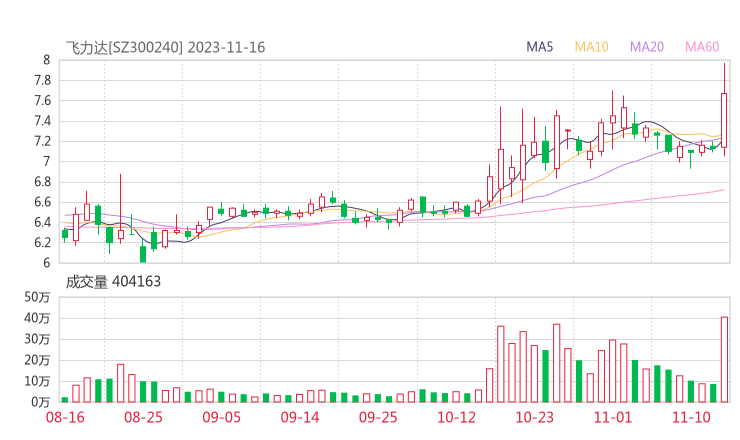
Task: Click the MA10 legend label
Action: coord(591,47)
